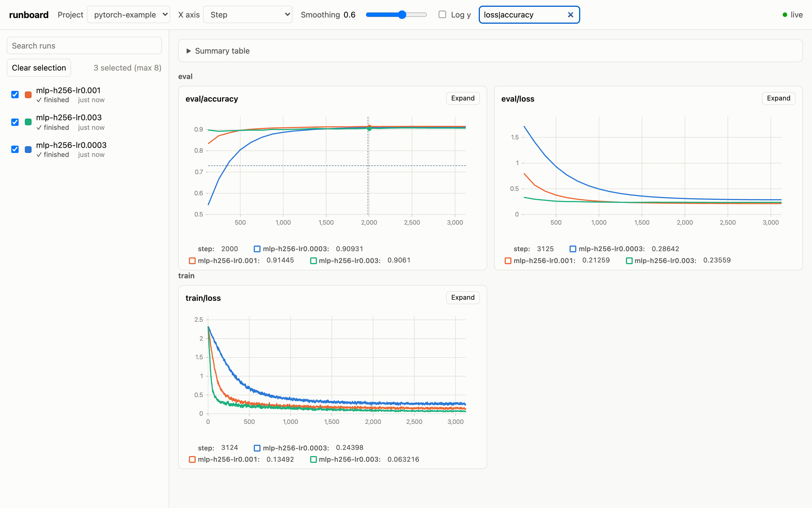Click the green live status indicator

click(785, 15)
